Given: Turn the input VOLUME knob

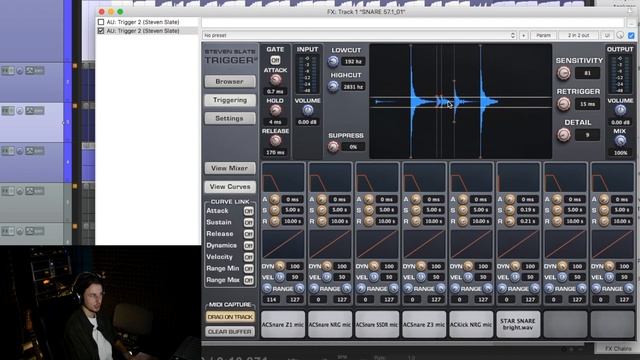Looking at the screenshot, I should [308, 110].
